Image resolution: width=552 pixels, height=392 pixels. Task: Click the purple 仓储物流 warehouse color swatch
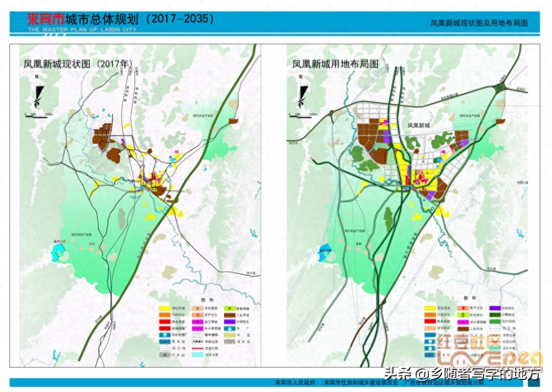(x=230, y=321)
